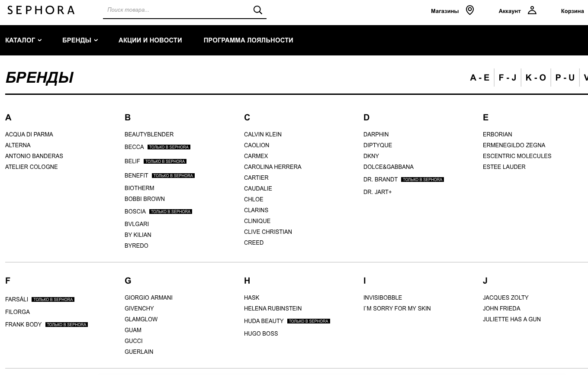This screenshot has height=375, width=588.
Task: Open Boscia brand page
Action: pyautogui.click(x=135, y=212)
